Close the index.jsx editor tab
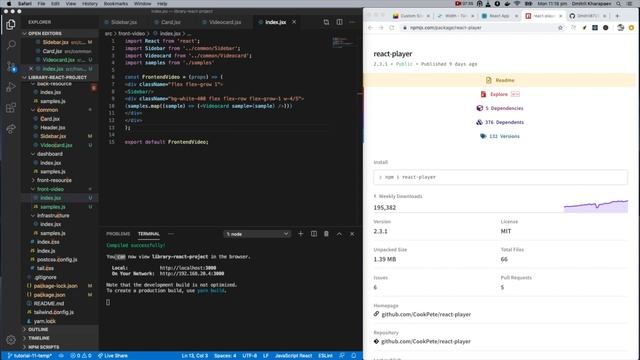The width and height of the screenshot is (640, 360). pos(294,22)
